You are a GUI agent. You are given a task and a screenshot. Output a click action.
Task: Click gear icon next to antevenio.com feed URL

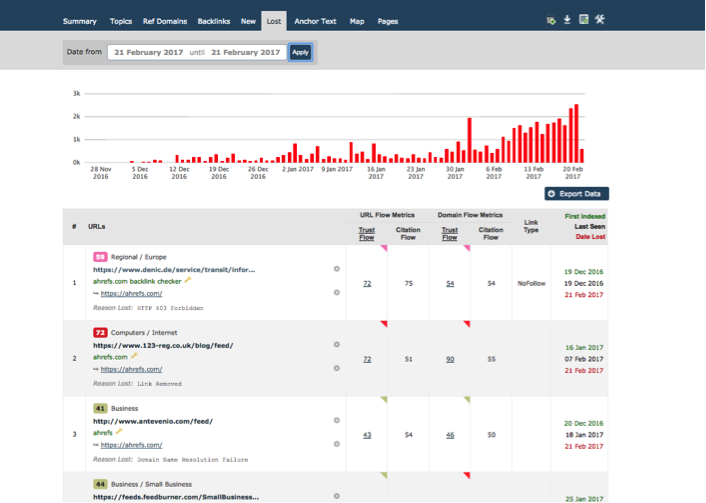pyautogui.click(x=336, y=421)
